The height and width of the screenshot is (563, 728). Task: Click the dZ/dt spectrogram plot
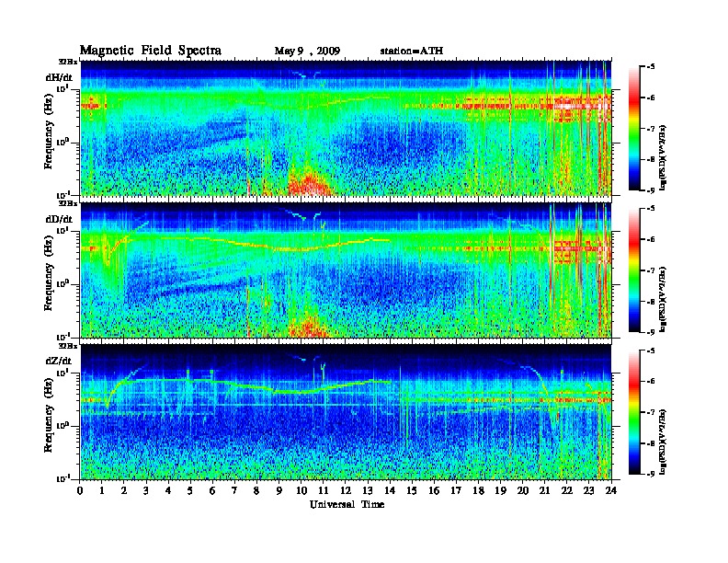(347, 412)
